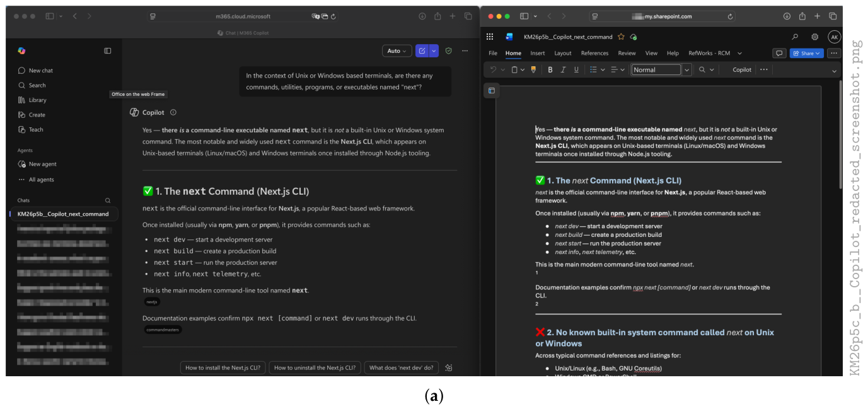Open Create in Copilot sidebar

pyautogui.click(x=32, y=115)
